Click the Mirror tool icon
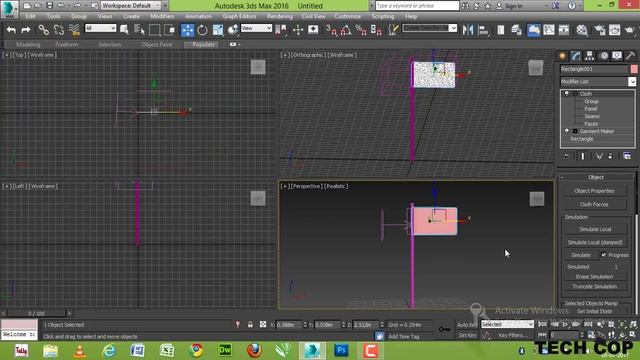 [x=468, y=30]
